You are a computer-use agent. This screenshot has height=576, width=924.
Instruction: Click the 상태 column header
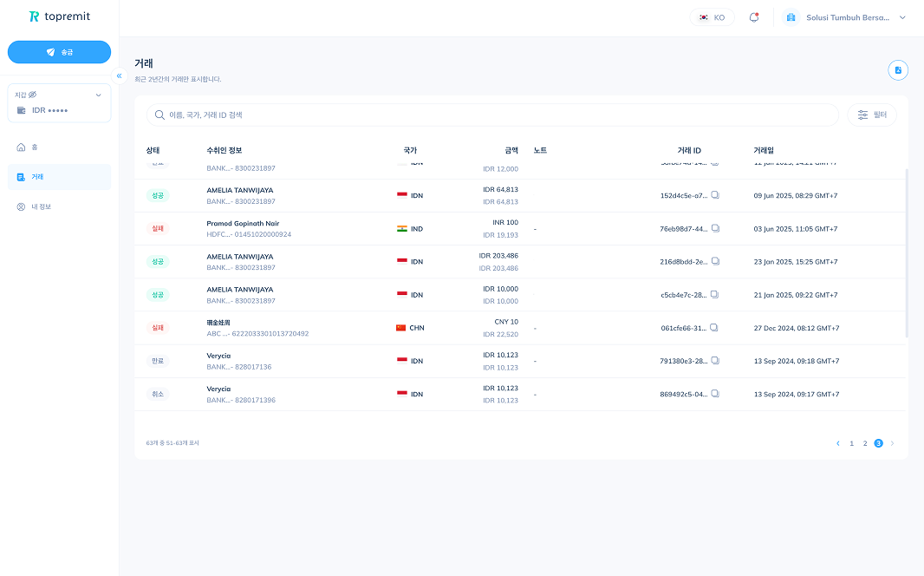(153, 150)
